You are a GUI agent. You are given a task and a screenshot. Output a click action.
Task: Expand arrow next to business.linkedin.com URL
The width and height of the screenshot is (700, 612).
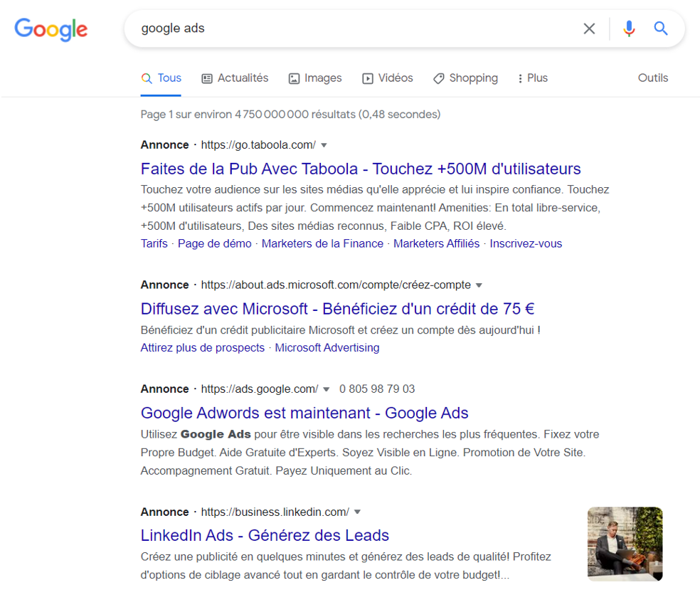pyautogui.click(x=357, y=512)
